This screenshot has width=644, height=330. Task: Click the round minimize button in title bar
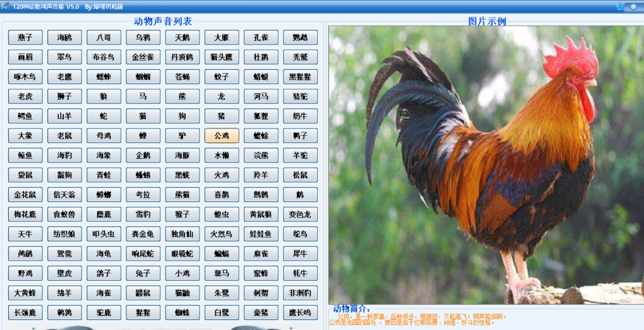click(634, 7)
